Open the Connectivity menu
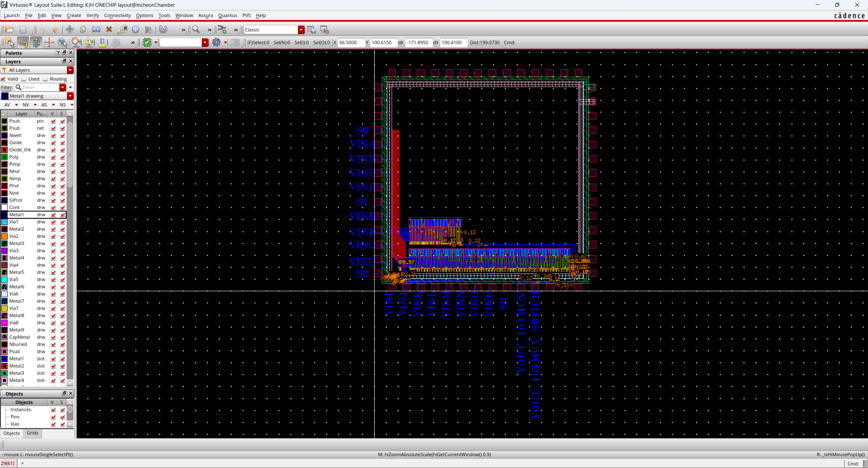868x468 pixels. click(117, 15)
